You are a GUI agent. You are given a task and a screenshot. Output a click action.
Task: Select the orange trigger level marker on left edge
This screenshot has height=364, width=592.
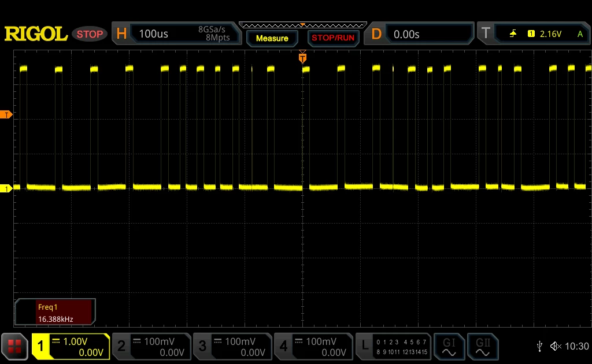6,114
